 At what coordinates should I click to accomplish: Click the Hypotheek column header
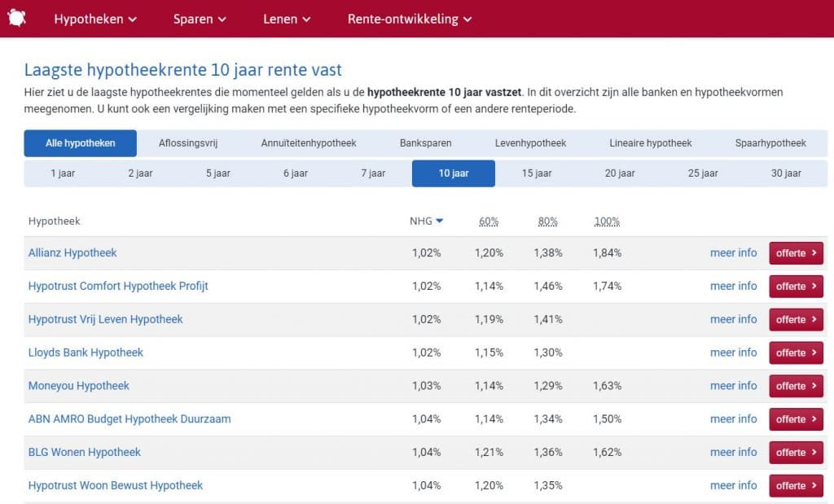pyautogui.click(x=55, y=221)
